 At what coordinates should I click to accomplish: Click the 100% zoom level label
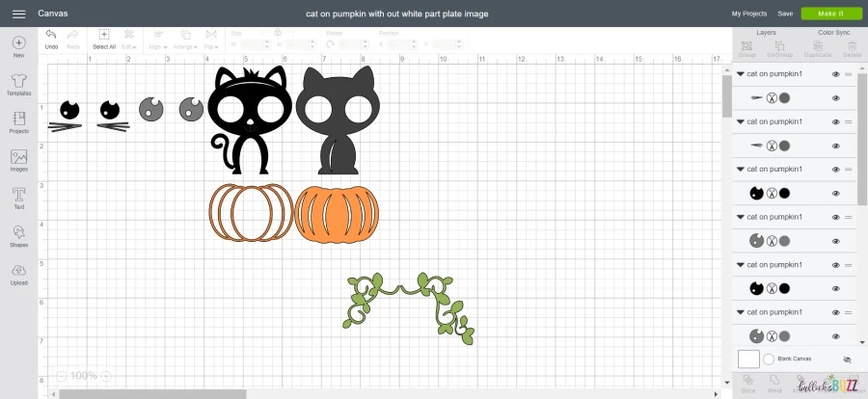(84, 376)
